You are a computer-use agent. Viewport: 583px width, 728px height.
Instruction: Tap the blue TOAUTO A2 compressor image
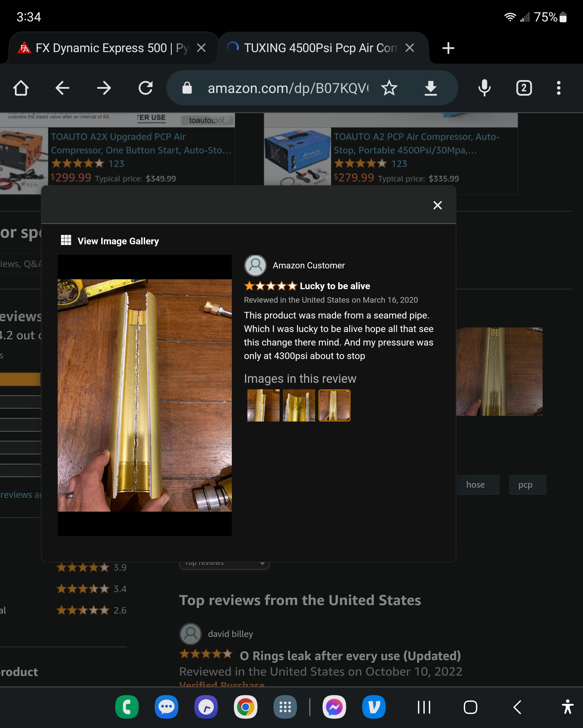point(297,156)
